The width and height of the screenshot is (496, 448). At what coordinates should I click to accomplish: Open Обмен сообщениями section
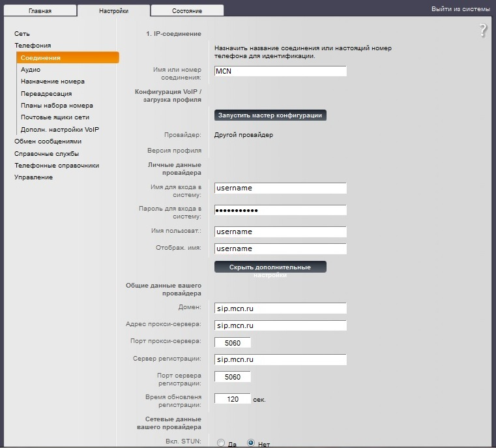pyautogui.click(x=48, y=141)
